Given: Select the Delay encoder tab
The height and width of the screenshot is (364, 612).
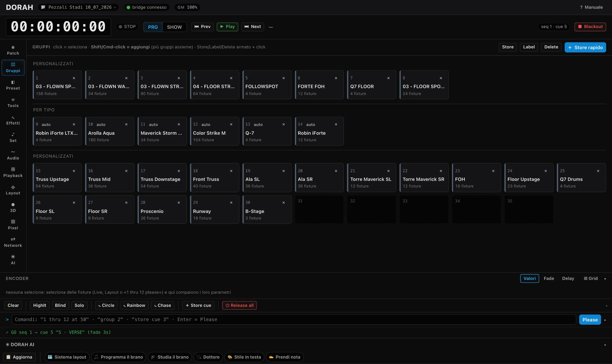Looking at the screenshot, I should pos(568,279).
